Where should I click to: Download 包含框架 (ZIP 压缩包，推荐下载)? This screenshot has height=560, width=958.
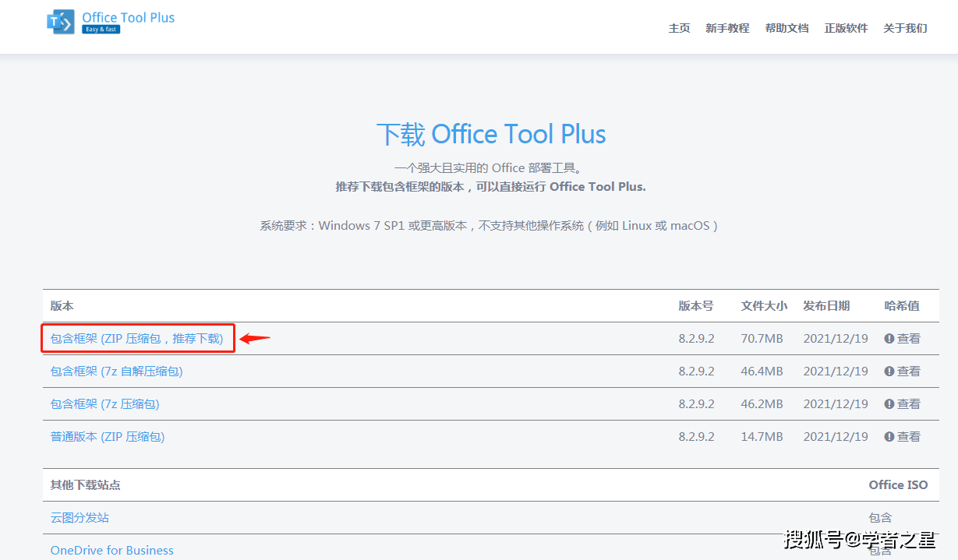tap(136, 339)
